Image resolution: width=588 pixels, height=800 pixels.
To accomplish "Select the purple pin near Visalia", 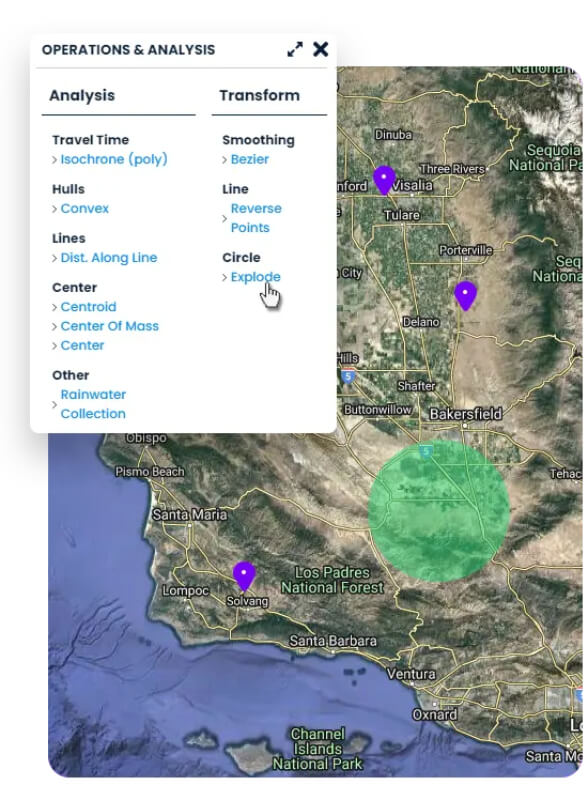I will tap(384, 180).
